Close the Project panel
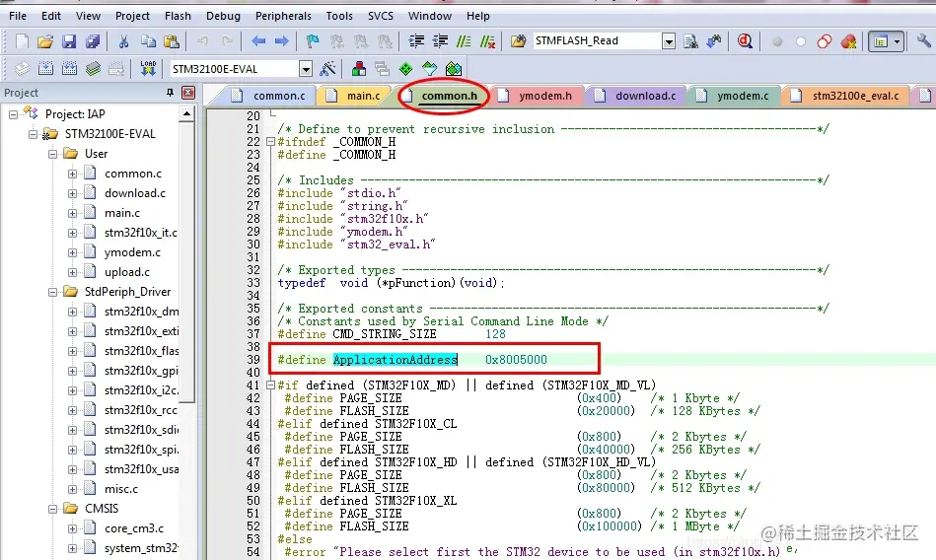Image resolution: width=936 pixels, height=560 pixels. coord(186,93)
